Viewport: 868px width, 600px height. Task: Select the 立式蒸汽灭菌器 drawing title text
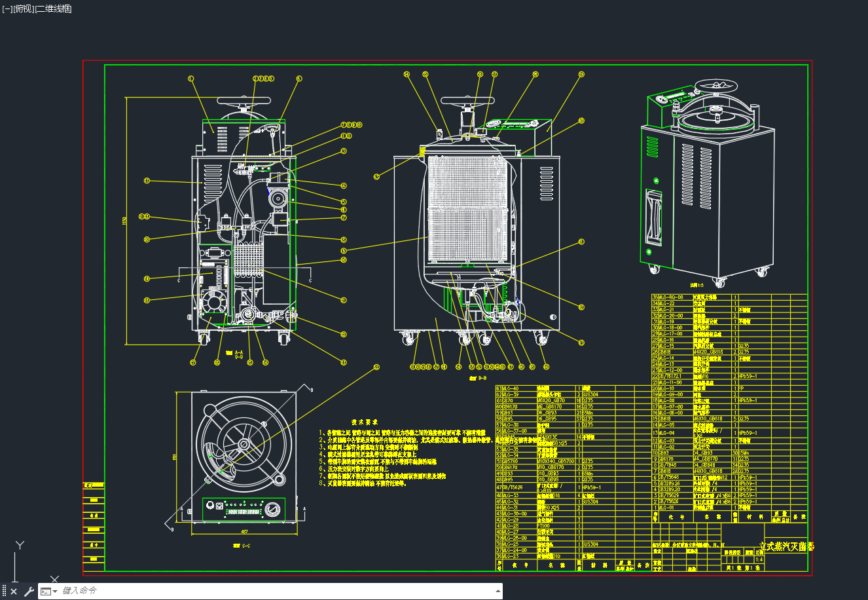click(786, 546)
